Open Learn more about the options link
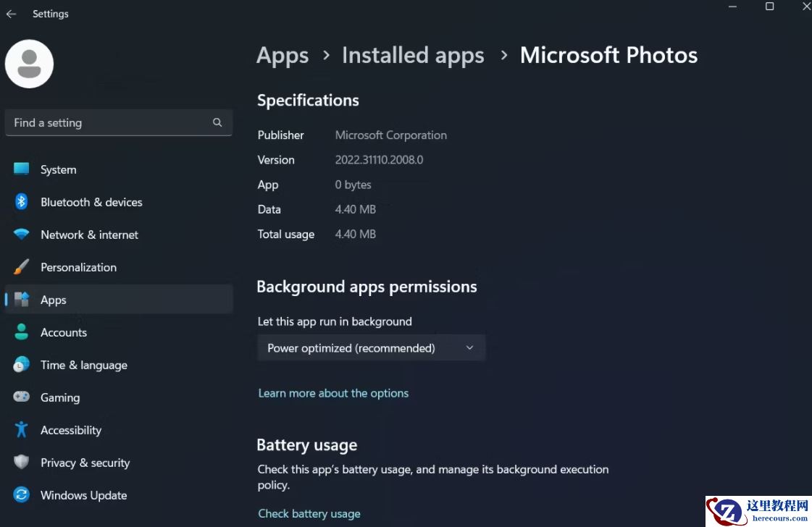Image resolution: width=812 pixels, height=527 pixels. (333, 393)
